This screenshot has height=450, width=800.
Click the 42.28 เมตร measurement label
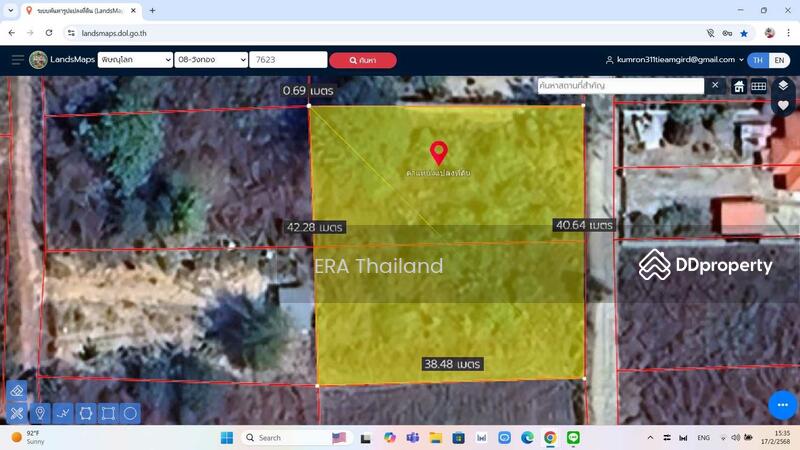(315, 227)
